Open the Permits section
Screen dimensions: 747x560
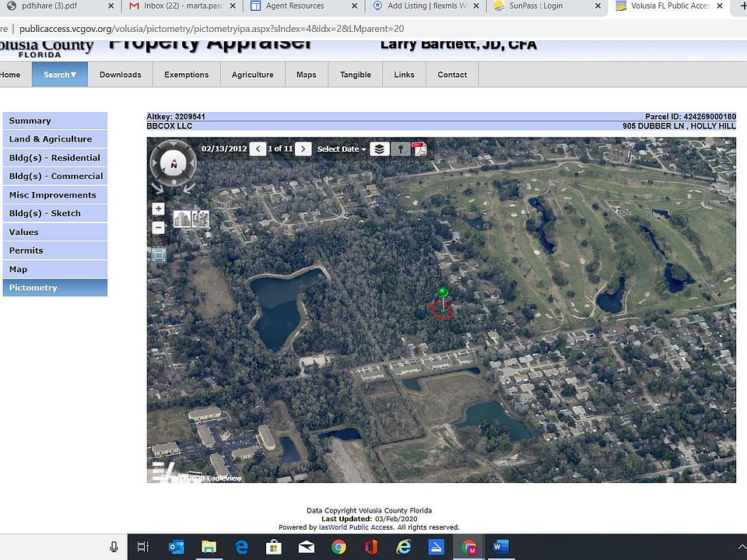click(x=54, y=250)
